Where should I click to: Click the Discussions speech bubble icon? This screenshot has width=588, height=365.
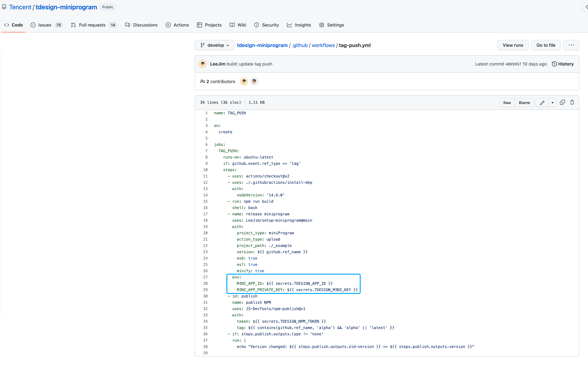(128, 25)
